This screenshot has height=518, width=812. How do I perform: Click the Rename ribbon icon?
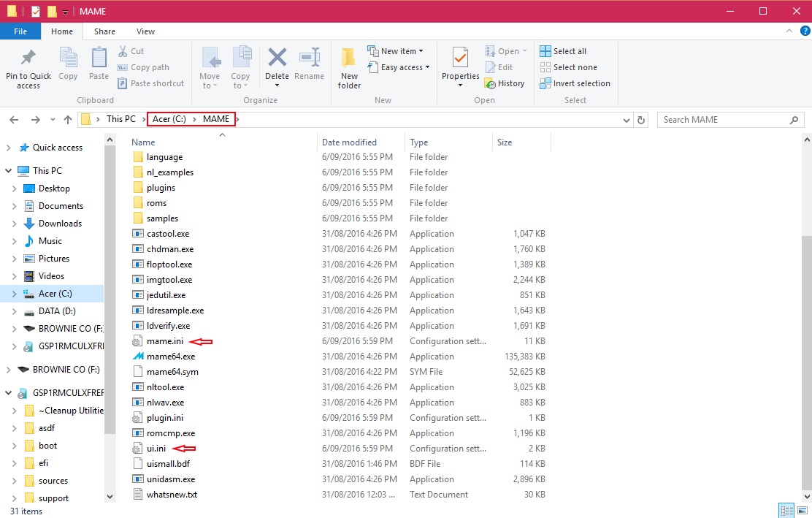tap(309, 58)
